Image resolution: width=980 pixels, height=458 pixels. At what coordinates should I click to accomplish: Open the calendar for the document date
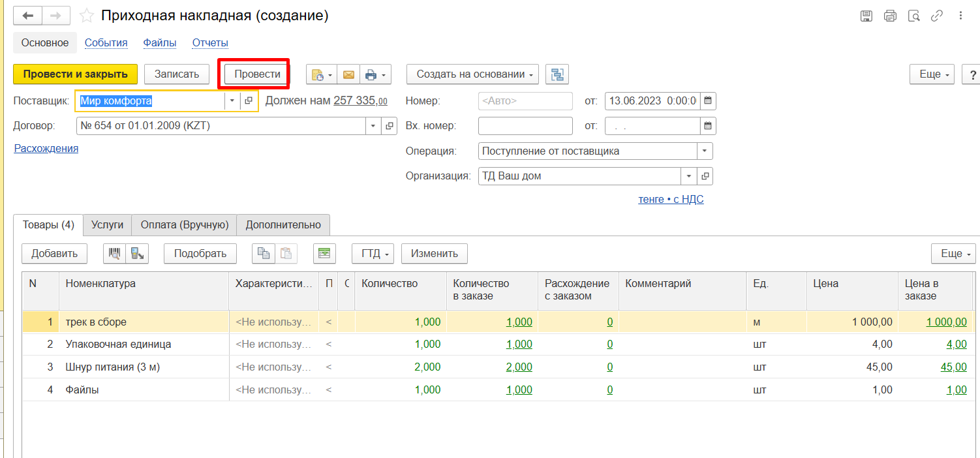pos(707,101)
